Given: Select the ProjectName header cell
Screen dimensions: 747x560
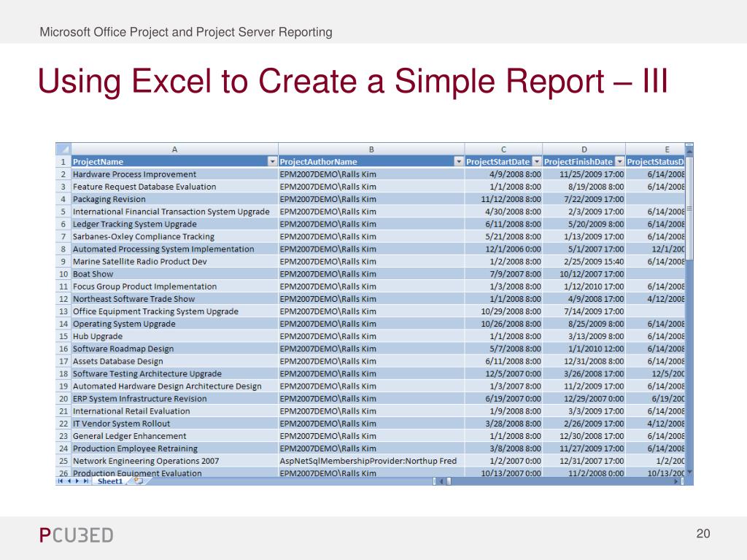Looking at the screenshot, I should (x=174, y=162).
